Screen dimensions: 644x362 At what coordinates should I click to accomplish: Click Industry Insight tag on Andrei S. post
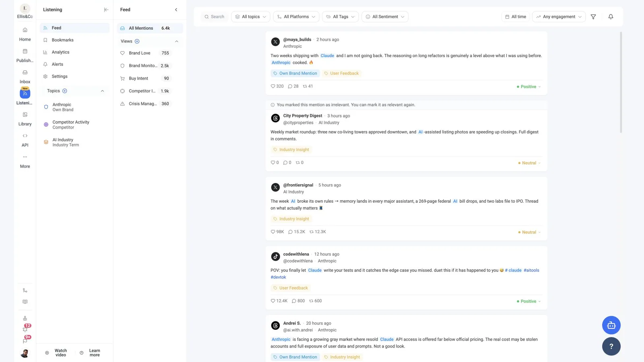point(342,357)
